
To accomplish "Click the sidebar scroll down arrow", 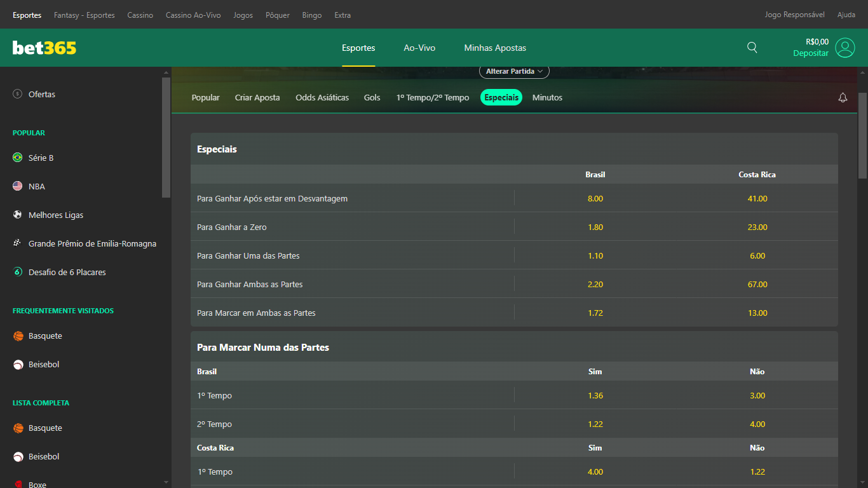I will (166, 483).
